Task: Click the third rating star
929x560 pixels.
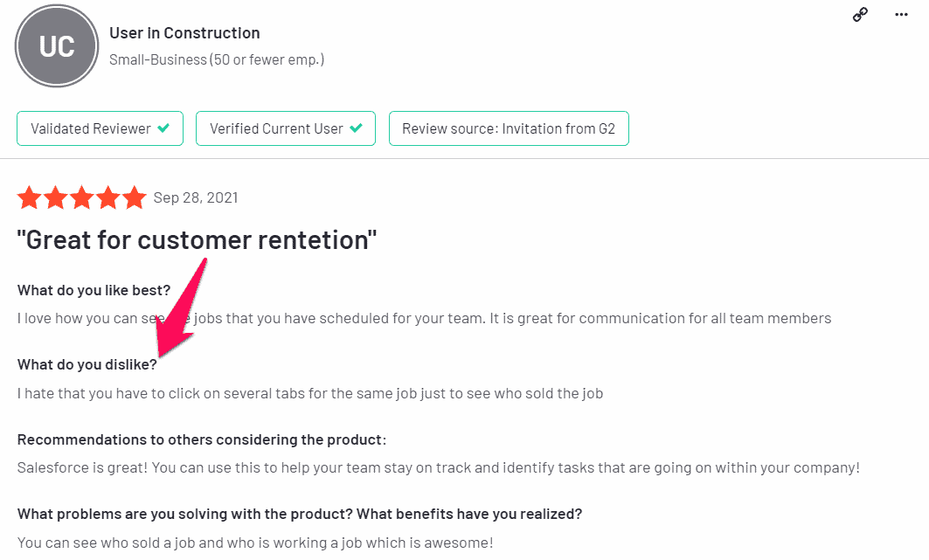Action: point(82,197)
